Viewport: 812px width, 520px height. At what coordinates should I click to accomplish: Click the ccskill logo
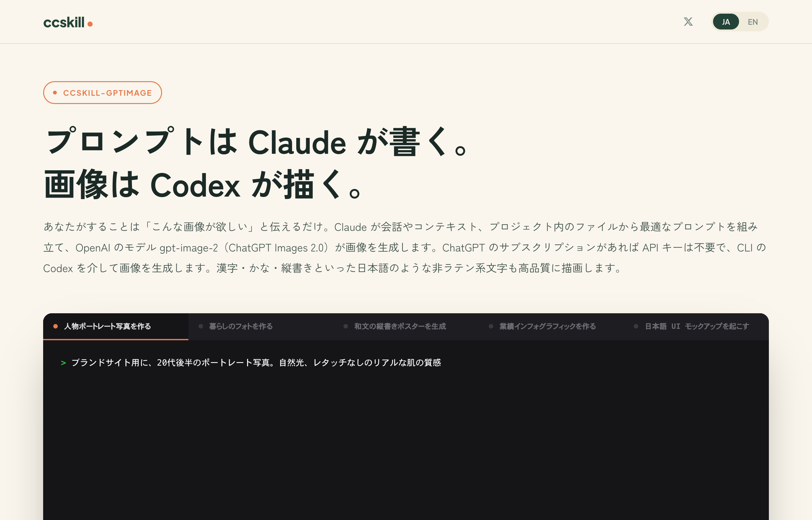coord(68,22)
